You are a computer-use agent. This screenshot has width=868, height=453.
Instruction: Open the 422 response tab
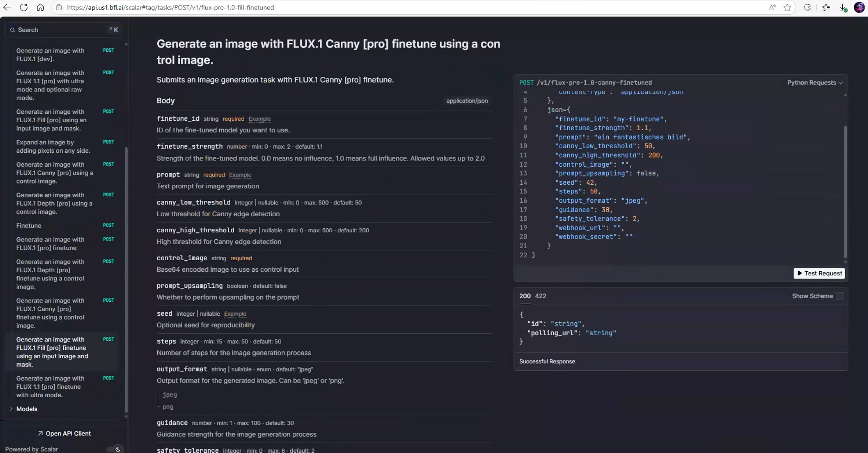(541, 296)
